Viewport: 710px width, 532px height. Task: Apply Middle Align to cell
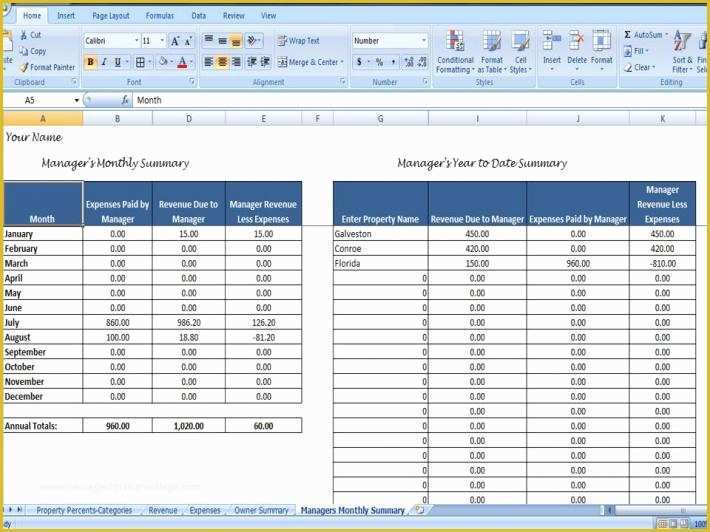(222, 41)
